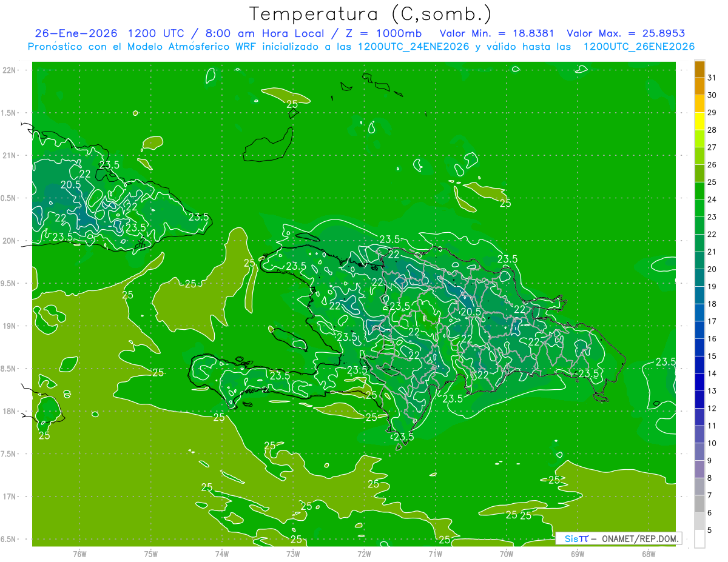Select "Valor Min. = 18.8381" text
The image size is (728, 562).
(497, 33)
